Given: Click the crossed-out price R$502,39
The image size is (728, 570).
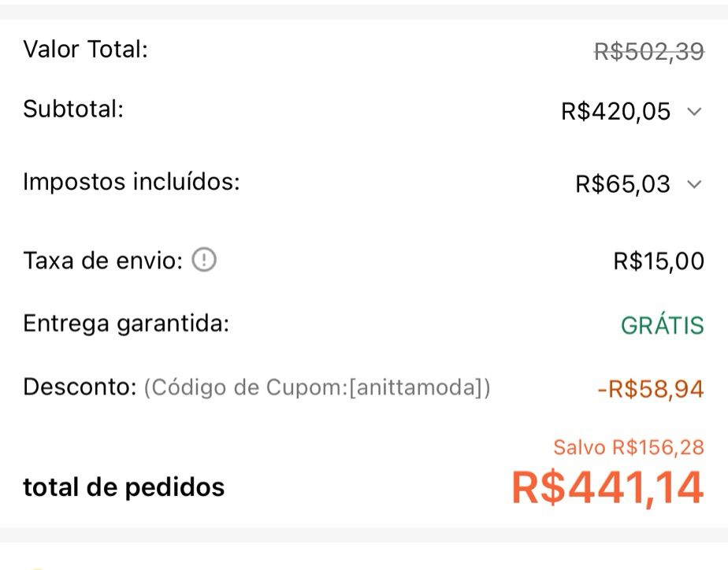Looking at the screenshot, I should click(x=648, y=52).
